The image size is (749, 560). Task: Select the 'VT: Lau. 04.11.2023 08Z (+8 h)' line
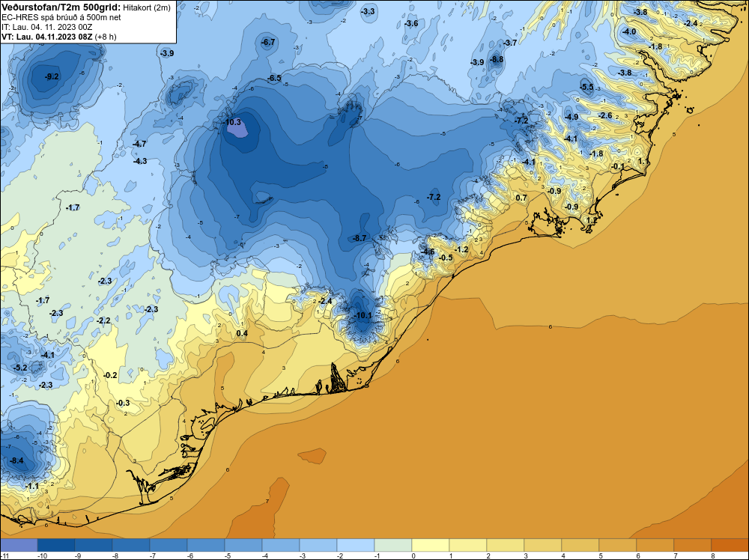point(58,37)
